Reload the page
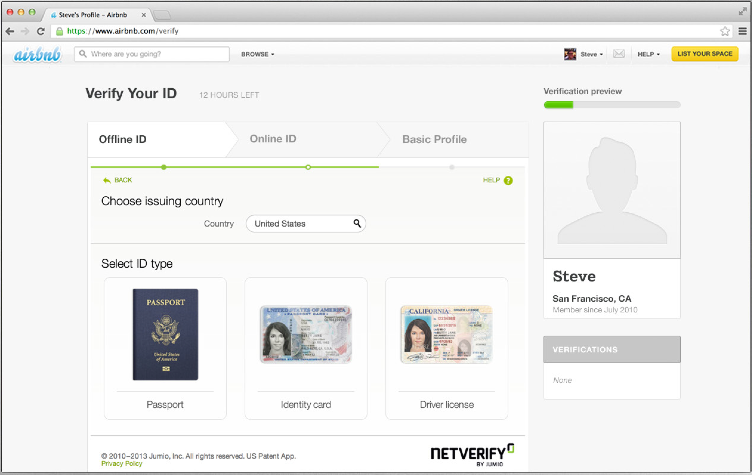This screenshot has height=475, width=752. 41,31
